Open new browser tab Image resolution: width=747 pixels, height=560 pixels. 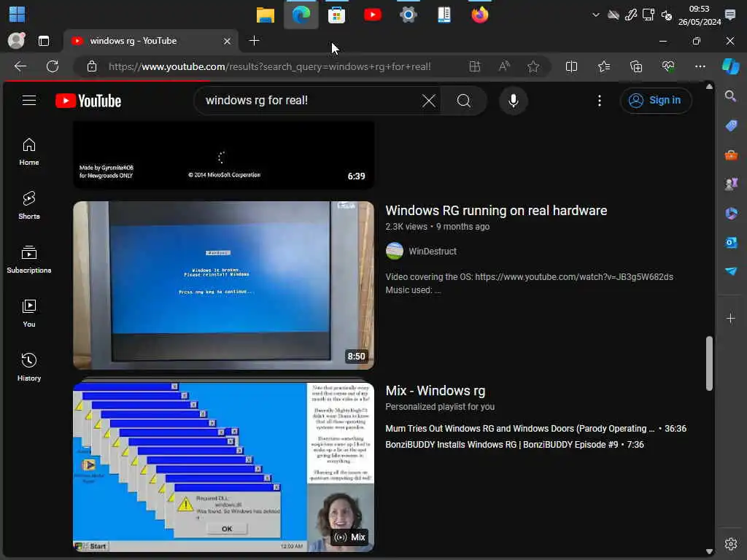tap(255, 41)
